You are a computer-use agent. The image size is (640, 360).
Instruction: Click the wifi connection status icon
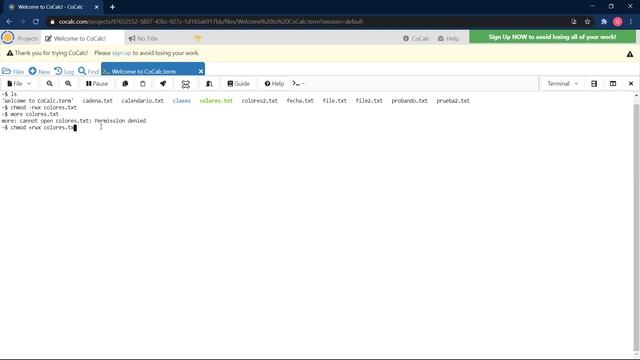click(x=198, y=38)
